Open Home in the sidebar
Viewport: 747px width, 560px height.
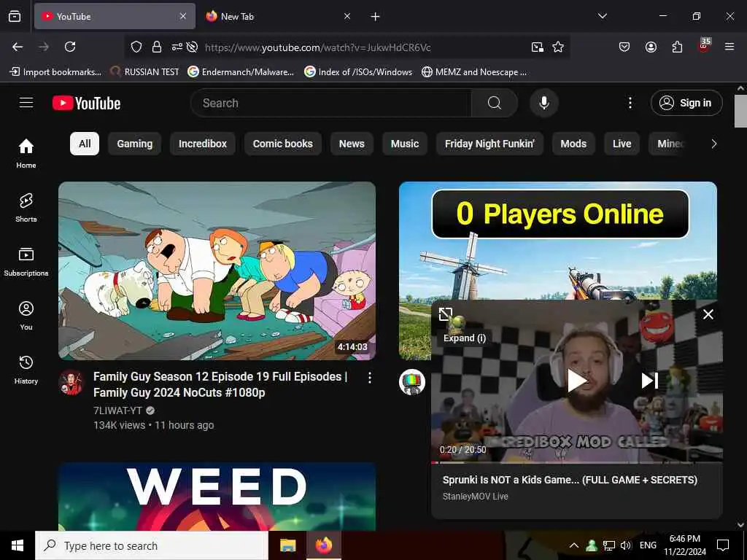tap(26, 153)
